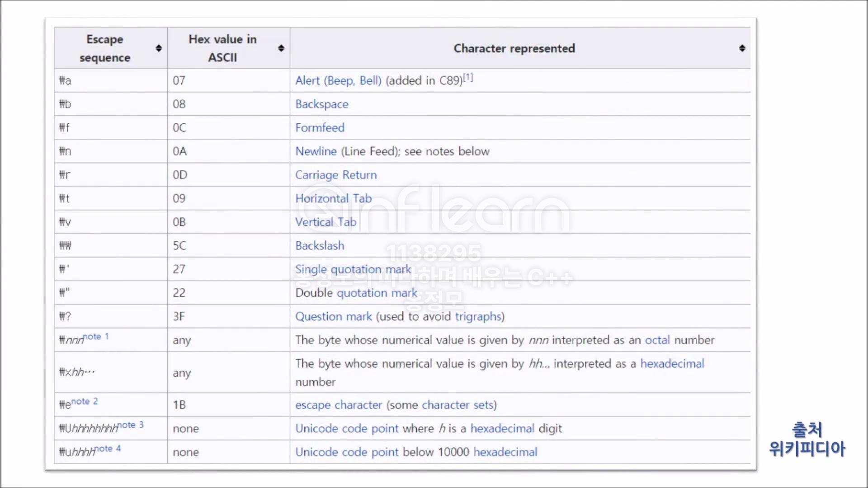Screen dimensions: 868x488
Task: Click the note 1 superscript link
Action: (x=96, y=337)
